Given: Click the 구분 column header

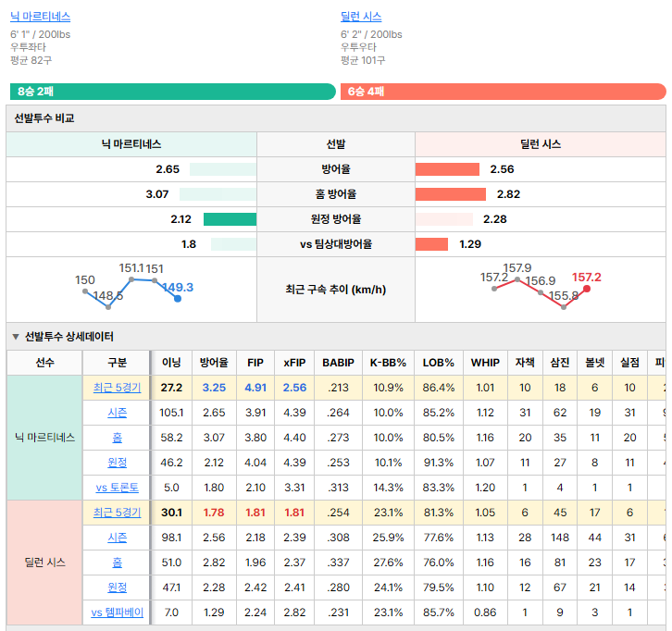Looking at the screenshot, I should point(117,363).
